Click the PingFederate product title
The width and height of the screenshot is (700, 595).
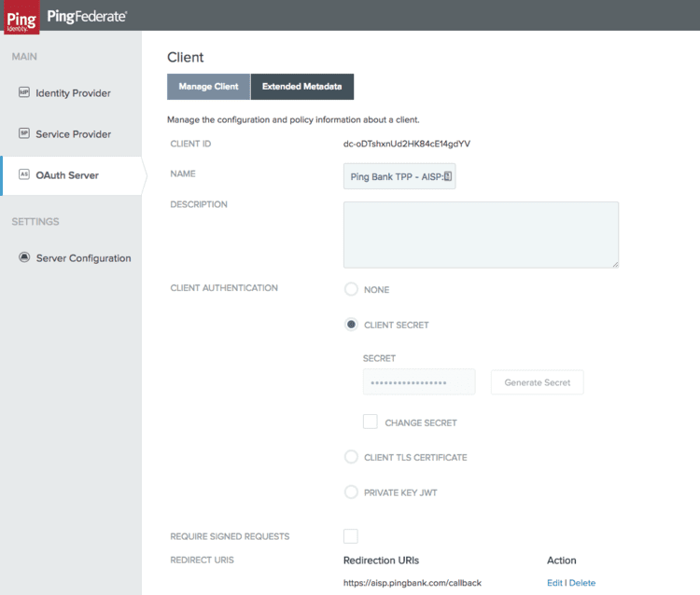87,17
